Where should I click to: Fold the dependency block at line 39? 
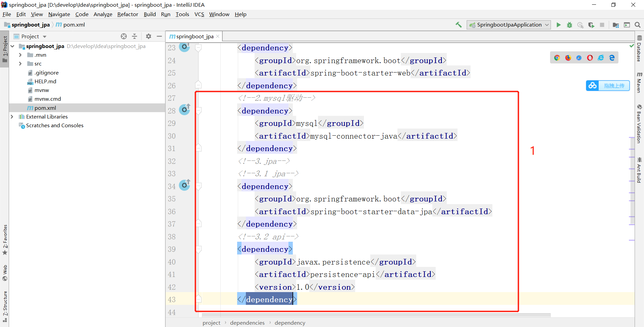click(199, 249)
